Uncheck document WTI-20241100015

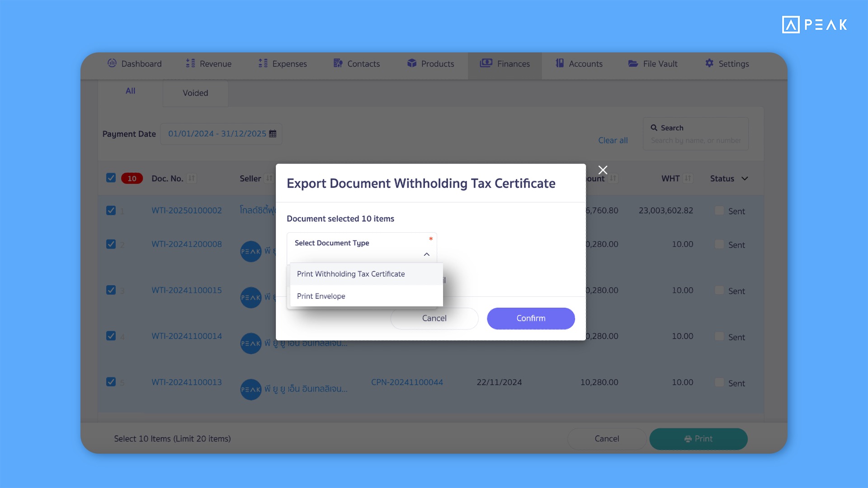tap(111, 290)
